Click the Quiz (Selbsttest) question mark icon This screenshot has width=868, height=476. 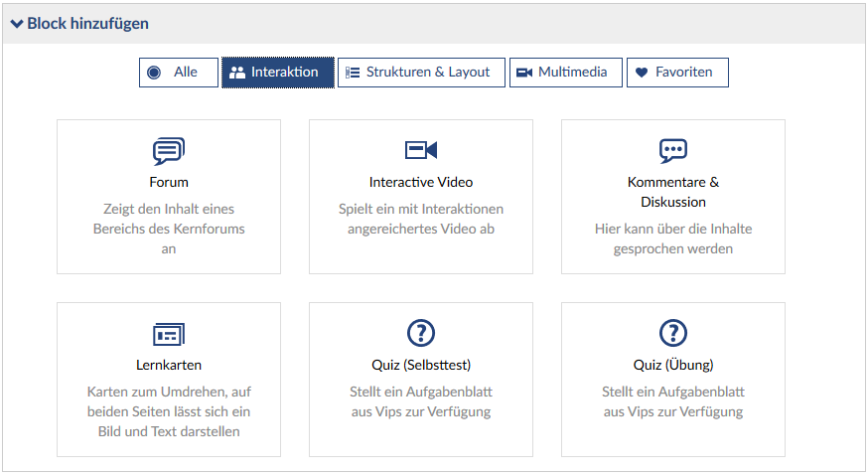[421, 333]
